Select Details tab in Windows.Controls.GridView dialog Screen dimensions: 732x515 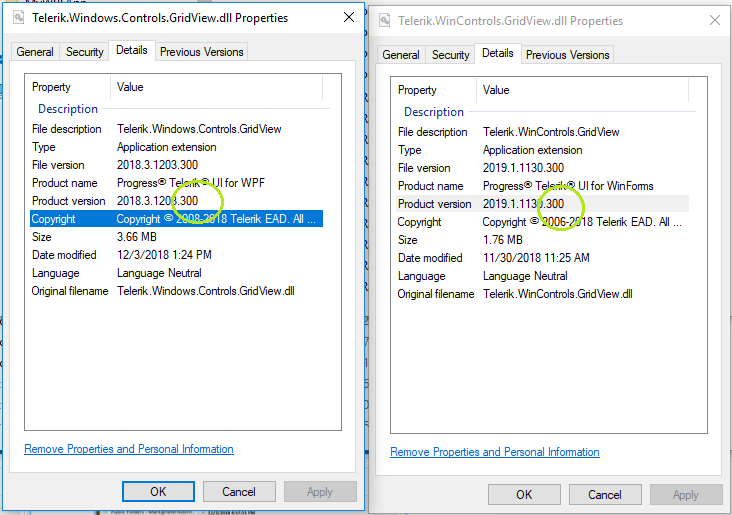132,50
